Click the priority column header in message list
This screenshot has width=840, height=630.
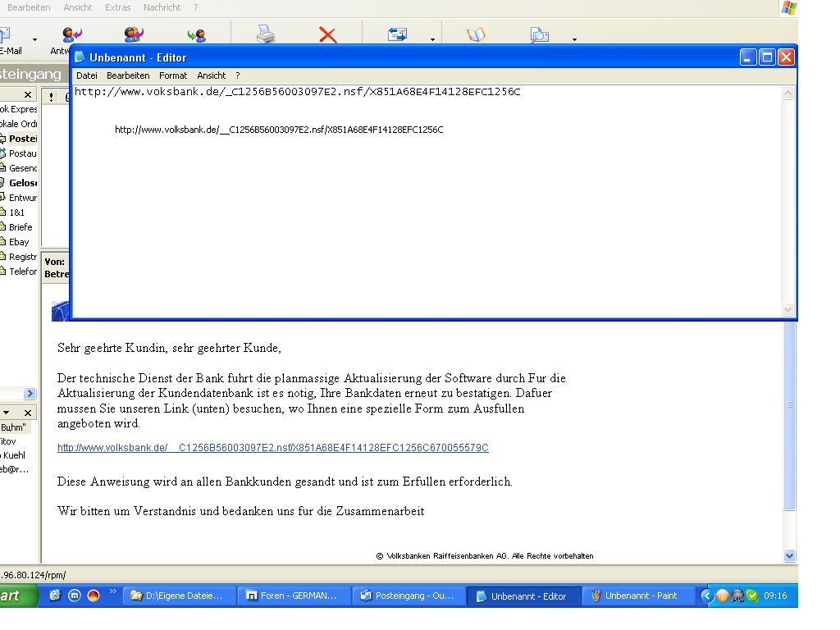(51, 97)
